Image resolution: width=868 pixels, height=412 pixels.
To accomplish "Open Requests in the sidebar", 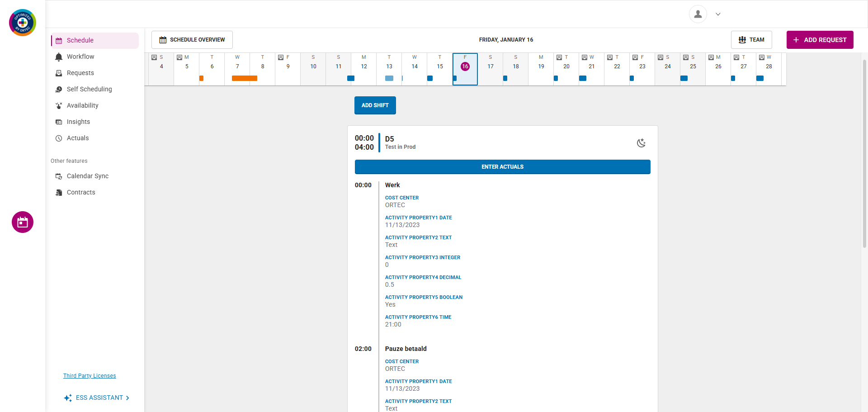I will (x=95, y=73).
